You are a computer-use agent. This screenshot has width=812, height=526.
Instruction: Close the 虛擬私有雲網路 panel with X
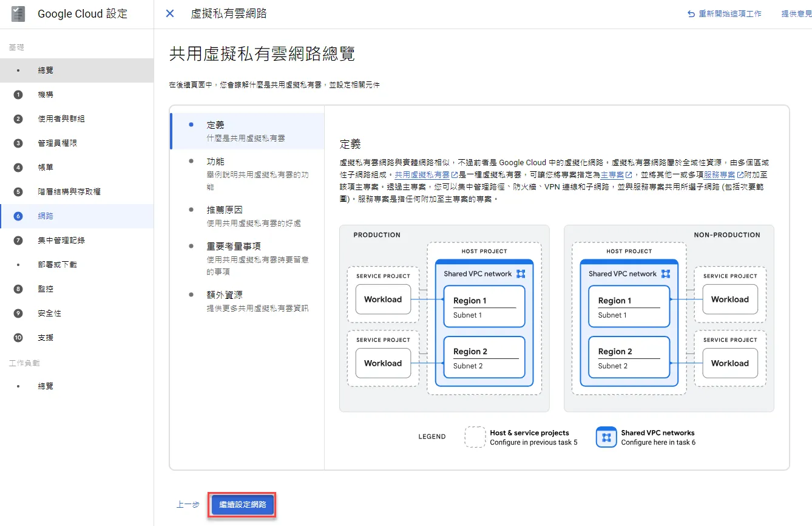pos(170,13)
